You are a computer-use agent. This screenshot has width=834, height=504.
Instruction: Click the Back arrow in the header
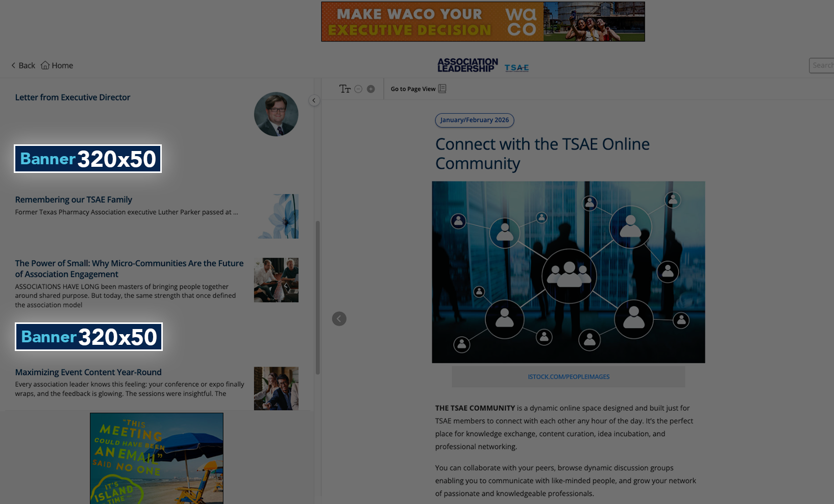(14, 65)
